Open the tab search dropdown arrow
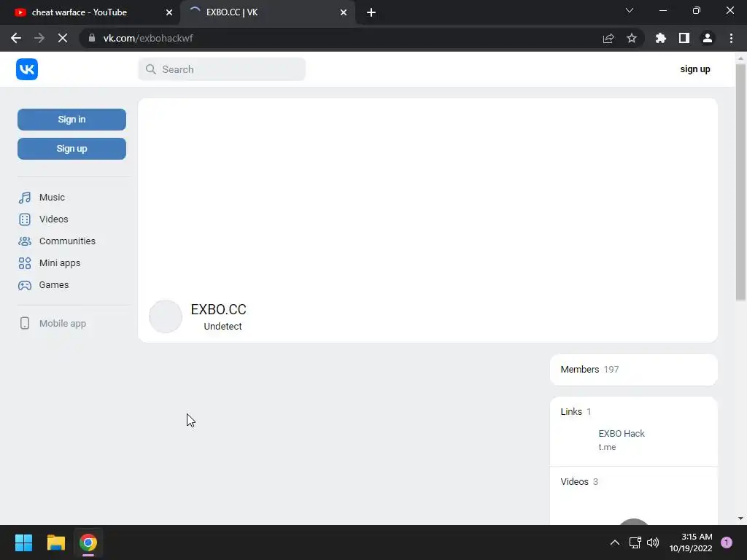 click(630, 10)
